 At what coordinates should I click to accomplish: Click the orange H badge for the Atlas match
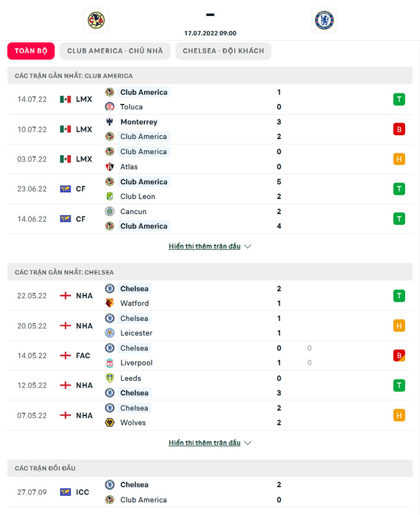click(399, 159)
